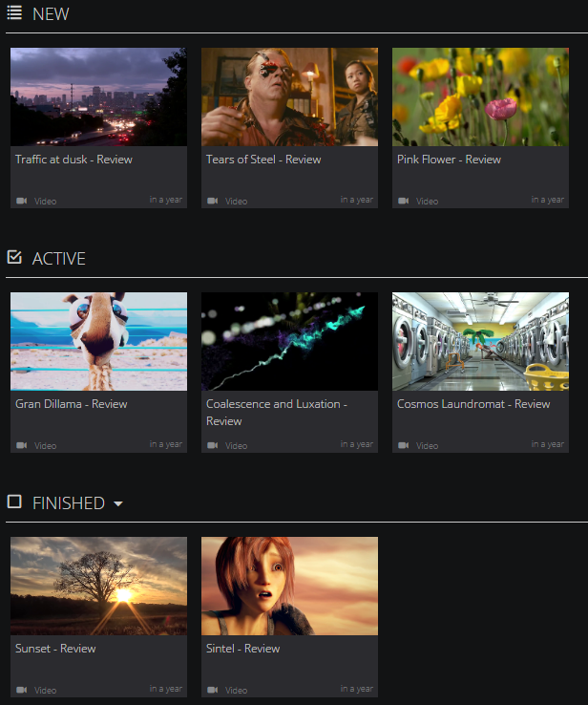Image resolution: width=588 pixels, height=705 pixels.
Task: Click the 'Video' label on Sintel card
Action: point(237,690)
